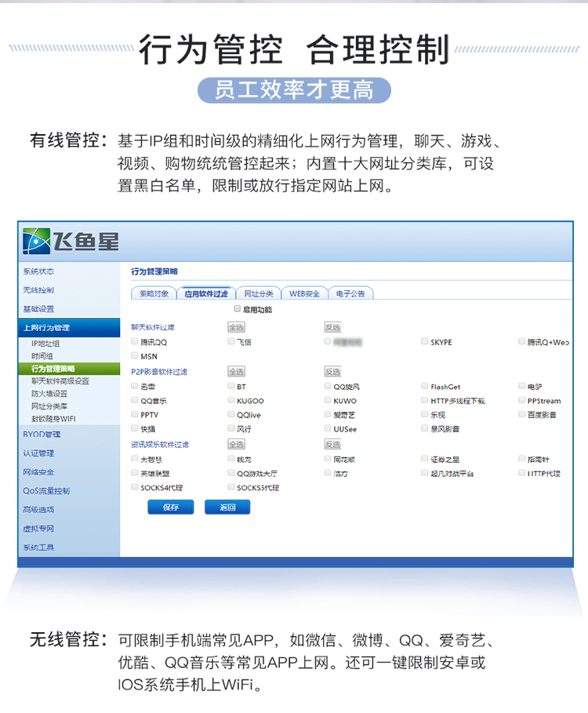Screen dimensions: 588x713
Task: Open 系统状态 in the left menu
Action: 38,271
